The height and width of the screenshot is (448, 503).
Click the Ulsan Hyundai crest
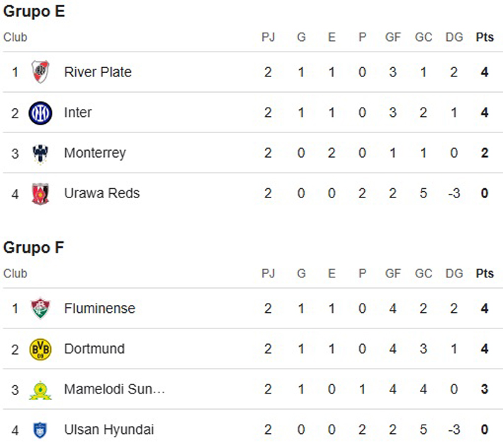[x=40, y=430]
